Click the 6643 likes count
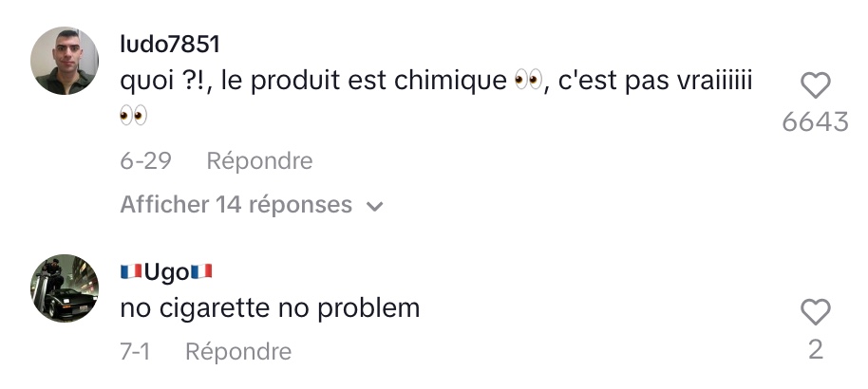Screen dimensions: 868x389 815,121
